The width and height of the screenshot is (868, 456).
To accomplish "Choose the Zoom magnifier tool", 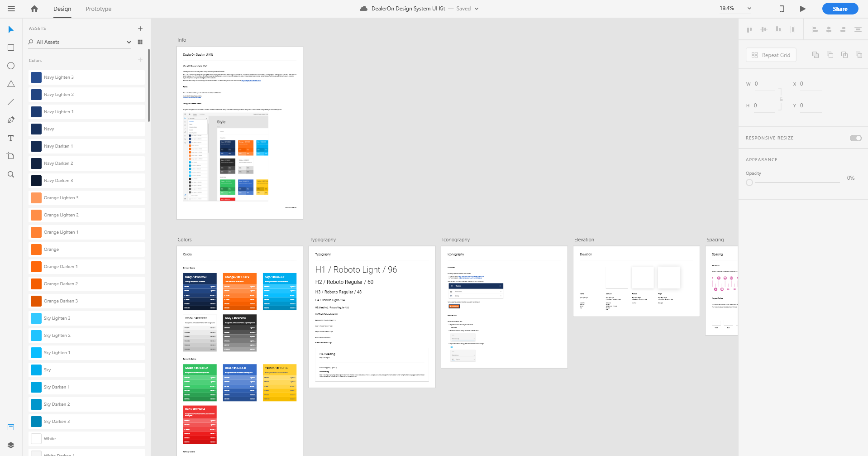I will [x=11, y=174].
